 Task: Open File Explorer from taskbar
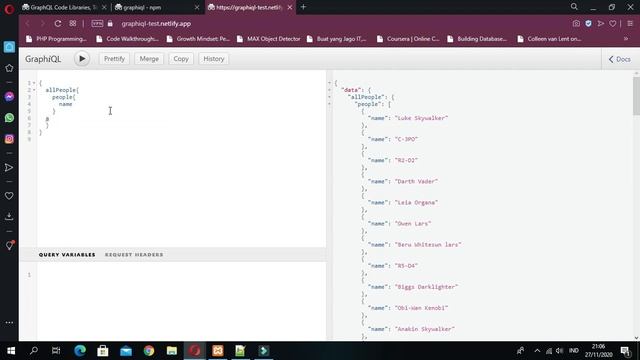(172, 351)
